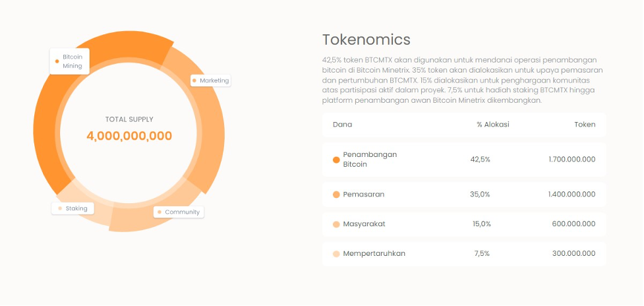Click the Dana column header

pos(342,124)
